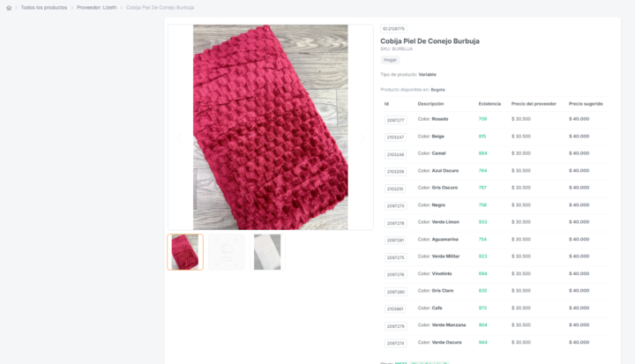This screenshot has width=635, height=364.
Task: Click the Id column header
Action: [x=386, y=104]
